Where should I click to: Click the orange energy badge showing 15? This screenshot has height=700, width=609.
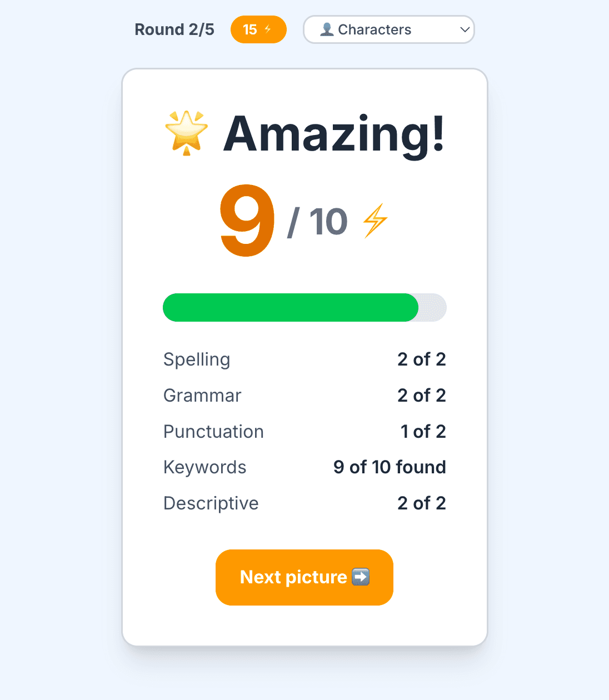258,29
